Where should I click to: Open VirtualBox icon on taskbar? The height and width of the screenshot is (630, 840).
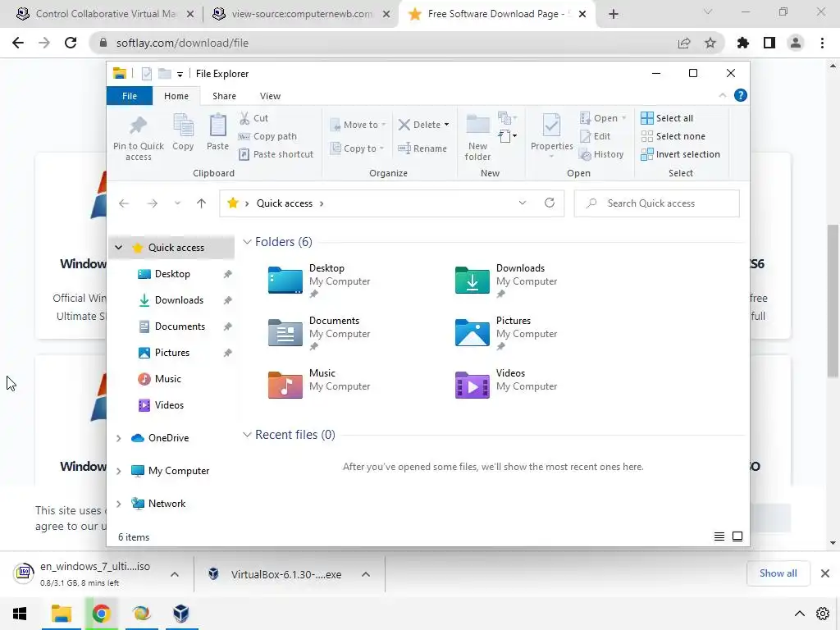tap(181, 614)
